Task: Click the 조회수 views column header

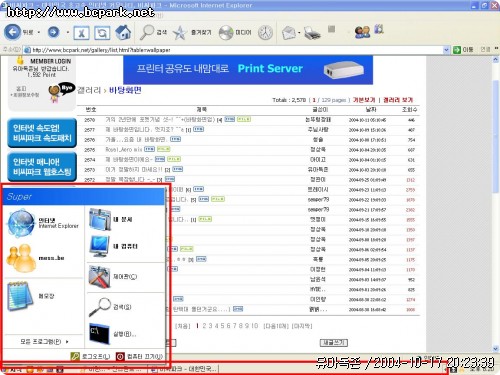Action: (410, 109)
